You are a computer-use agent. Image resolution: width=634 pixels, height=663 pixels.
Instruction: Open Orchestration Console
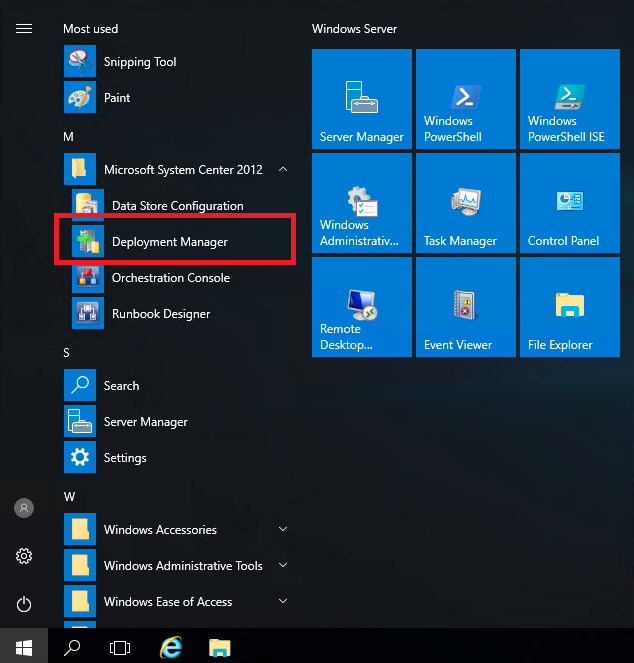coord(170,278)
